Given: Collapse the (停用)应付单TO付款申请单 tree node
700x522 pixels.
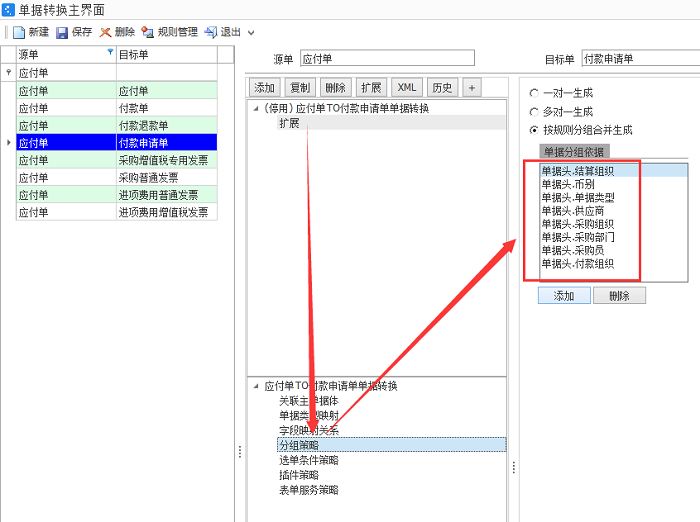Looking at the screenshot, I should 255,108.
